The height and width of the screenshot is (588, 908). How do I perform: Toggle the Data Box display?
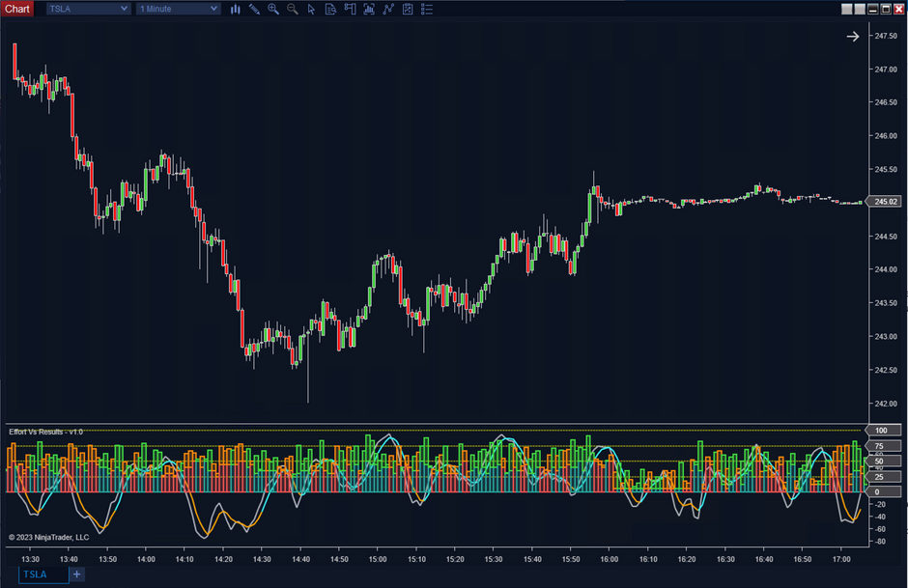(x=330, y=10)
